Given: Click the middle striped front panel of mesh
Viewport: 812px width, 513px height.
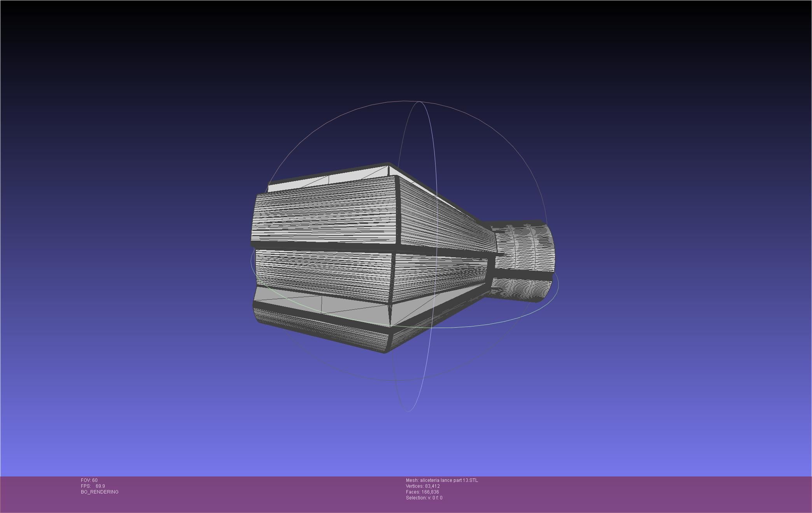Looking at the screenshot, I should [x=323, y=274].
